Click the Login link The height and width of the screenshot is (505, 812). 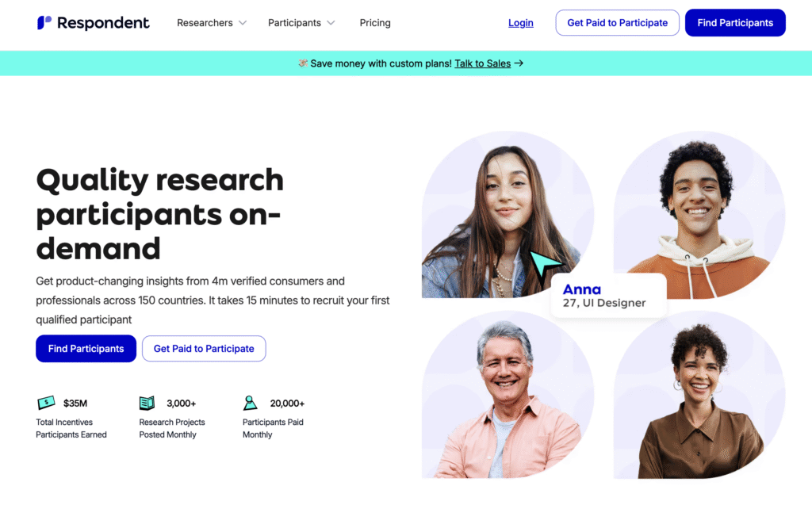coord(520,23)
